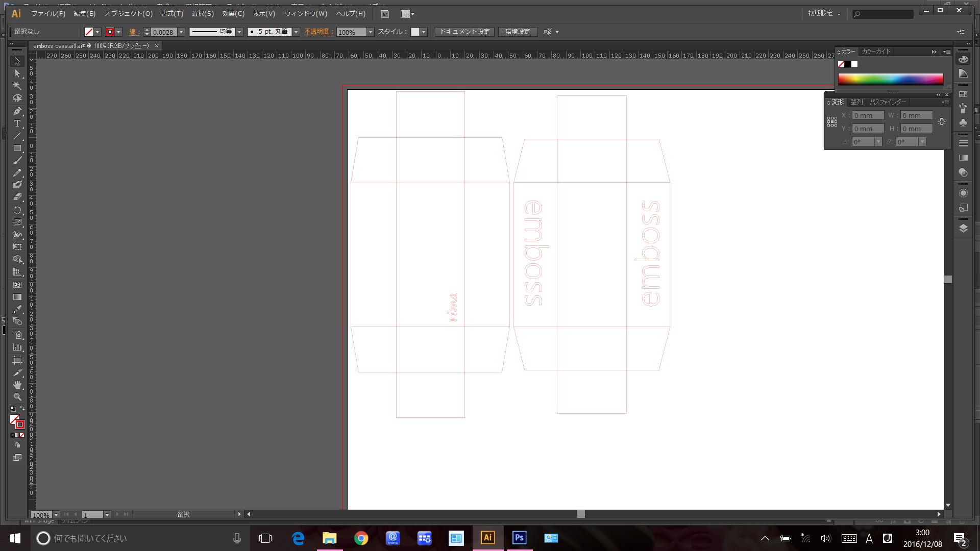Select the Eyedropper tool
Viewport: 980px width, 551px height.
17,309
